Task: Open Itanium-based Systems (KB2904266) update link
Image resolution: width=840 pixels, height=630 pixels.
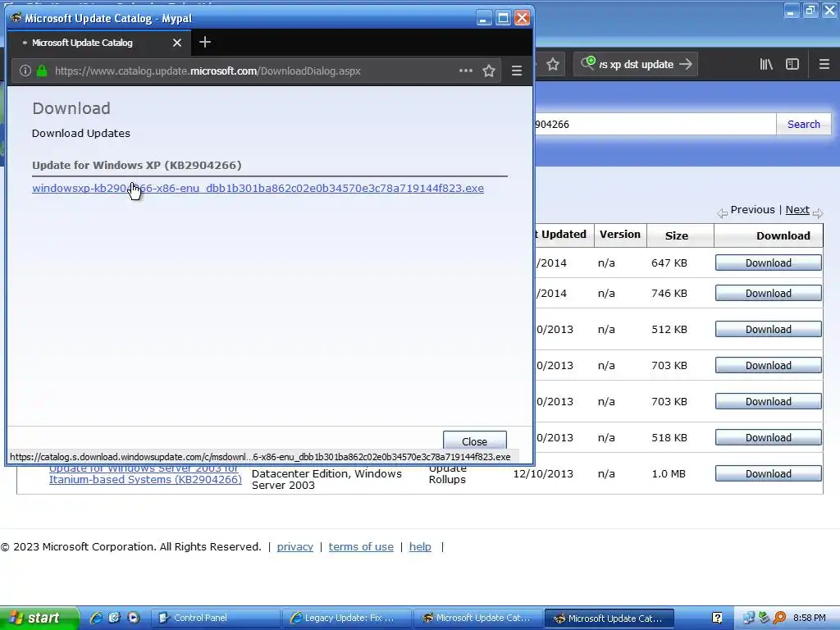Action: (145, 473)
